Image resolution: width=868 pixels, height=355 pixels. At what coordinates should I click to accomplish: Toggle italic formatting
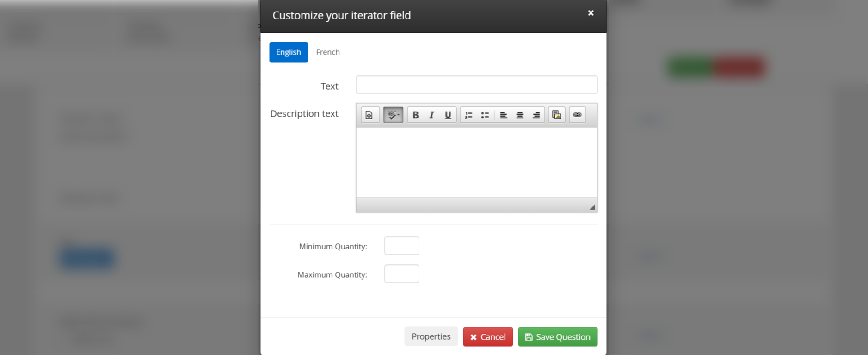click(431, 115)
